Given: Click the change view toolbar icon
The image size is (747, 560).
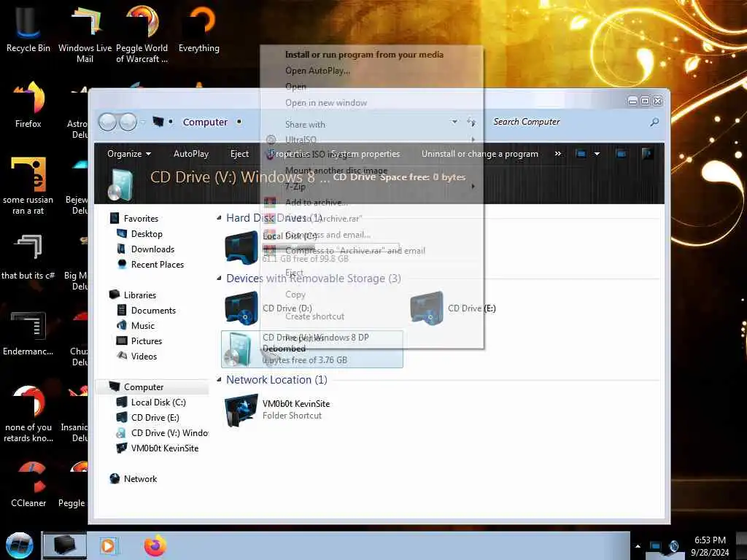Looking at the screenshot, I should coord(581,154).
